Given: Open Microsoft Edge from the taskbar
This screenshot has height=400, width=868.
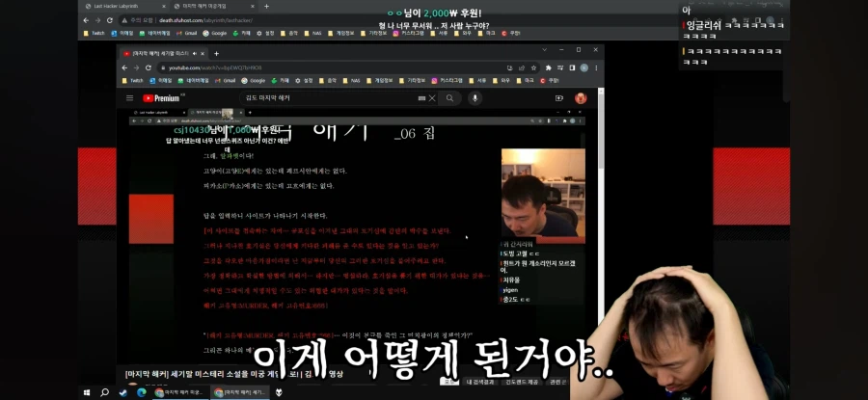Looking at the screenshot, I should [141, 392].
